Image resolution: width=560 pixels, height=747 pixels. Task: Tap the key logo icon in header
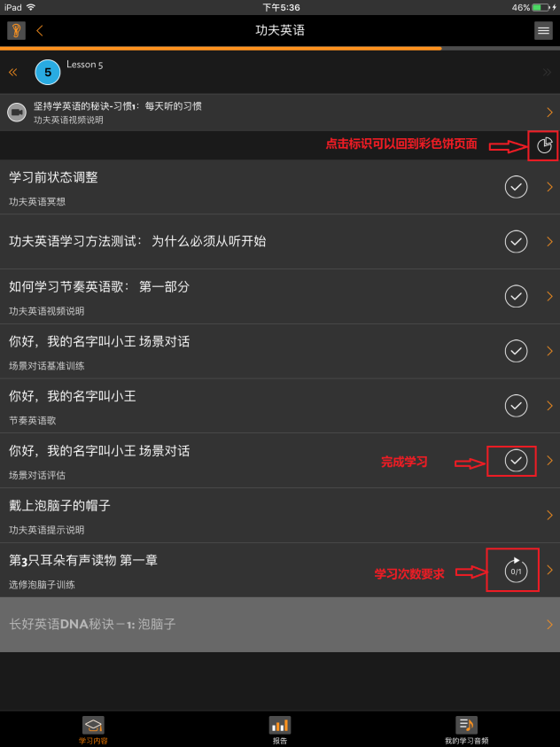tap(16, 31)
